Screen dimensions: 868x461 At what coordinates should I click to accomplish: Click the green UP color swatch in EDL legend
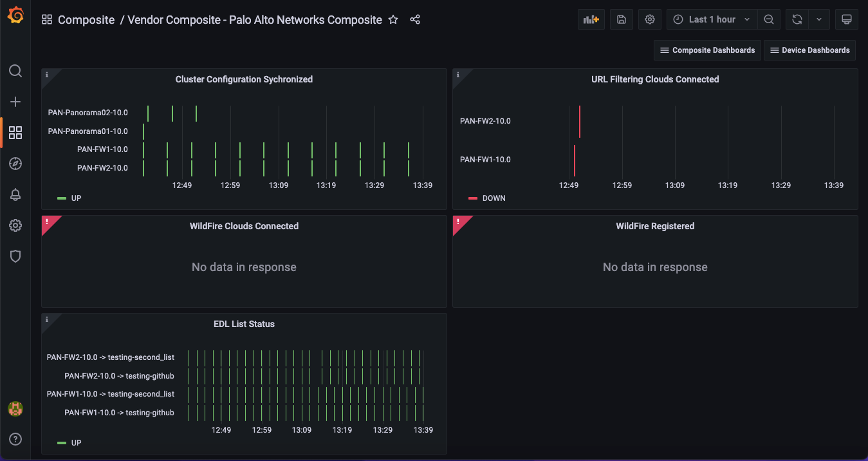(x=62, y=443)
